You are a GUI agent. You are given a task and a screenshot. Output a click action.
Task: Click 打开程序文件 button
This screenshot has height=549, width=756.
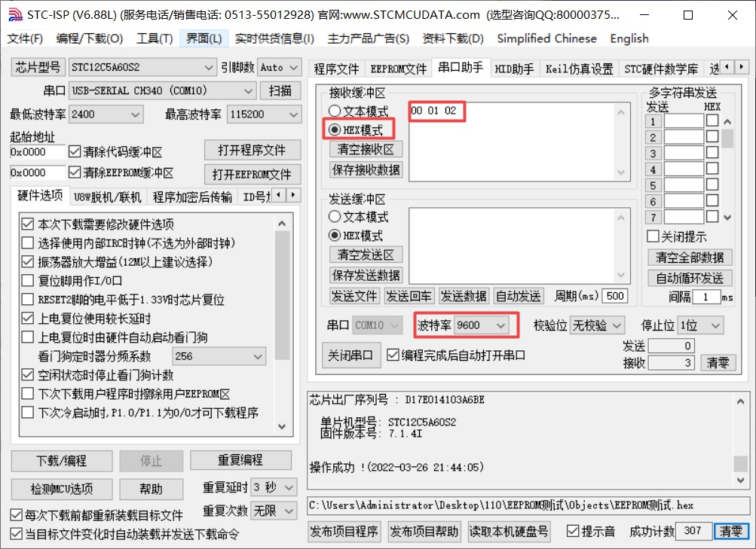(x=253, y=151)
